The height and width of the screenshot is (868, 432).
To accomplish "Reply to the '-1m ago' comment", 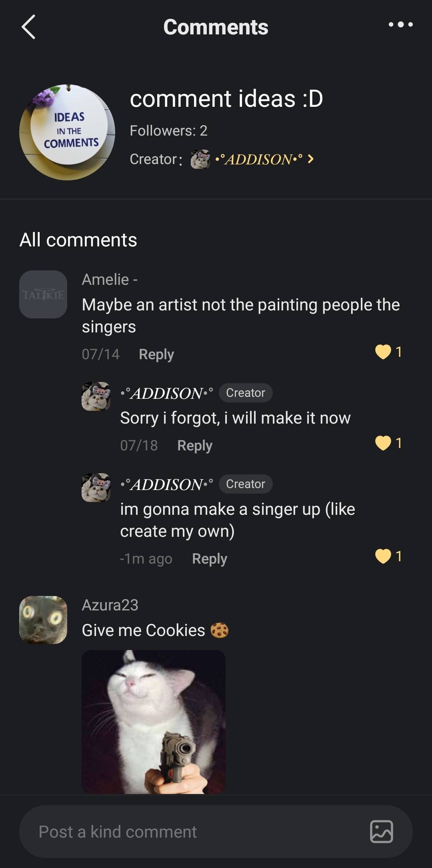I will [x=209, y=559].
